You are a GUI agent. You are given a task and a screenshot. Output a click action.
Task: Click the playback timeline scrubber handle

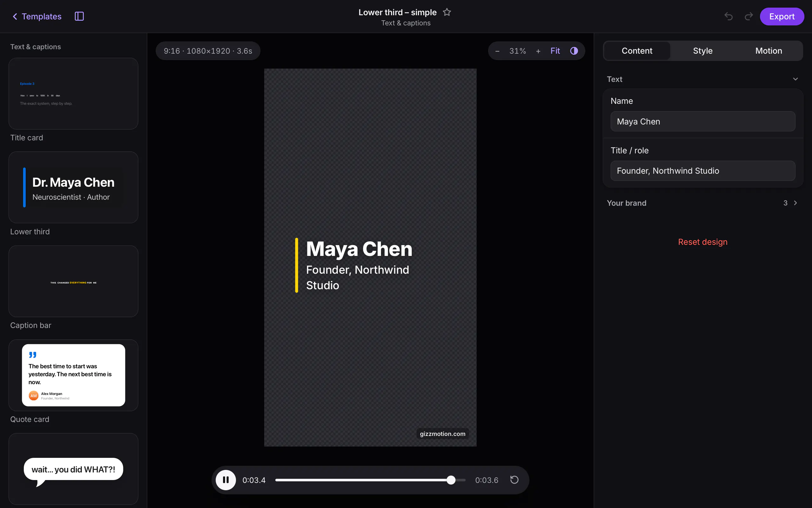click(451, 480)
